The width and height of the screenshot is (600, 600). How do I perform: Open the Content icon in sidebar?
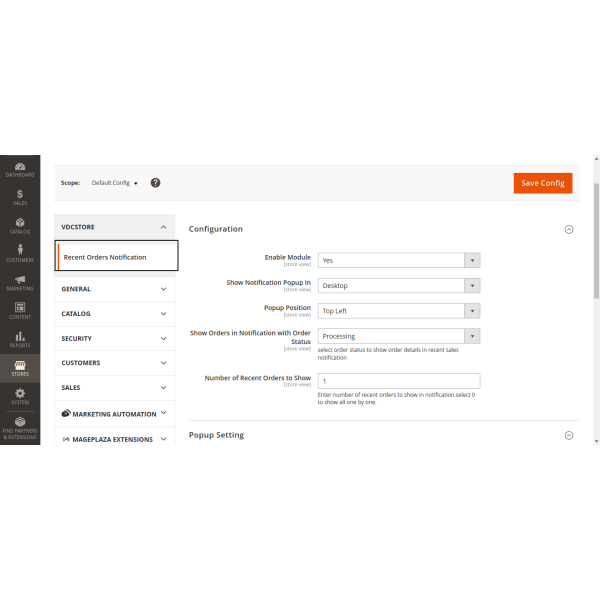19,311
